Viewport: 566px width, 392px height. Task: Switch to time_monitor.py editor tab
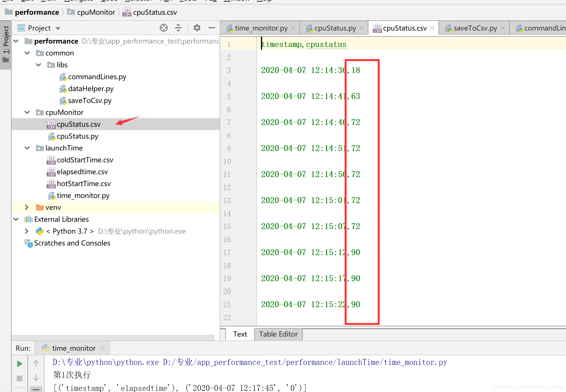(261, 28)
